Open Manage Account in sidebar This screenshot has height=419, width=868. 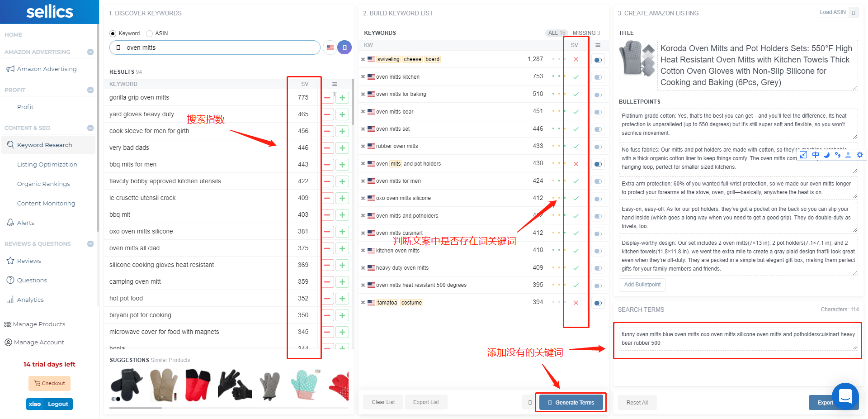point(34,342)
